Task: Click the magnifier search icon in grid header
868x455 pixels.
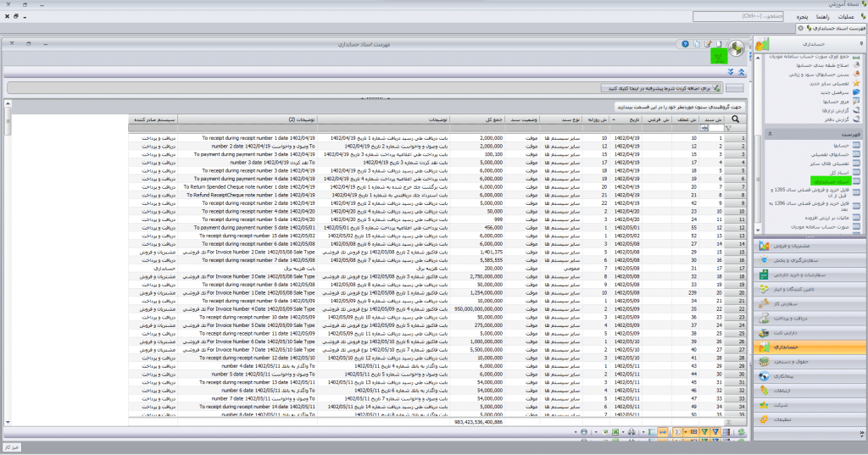Action: point(735,119)
